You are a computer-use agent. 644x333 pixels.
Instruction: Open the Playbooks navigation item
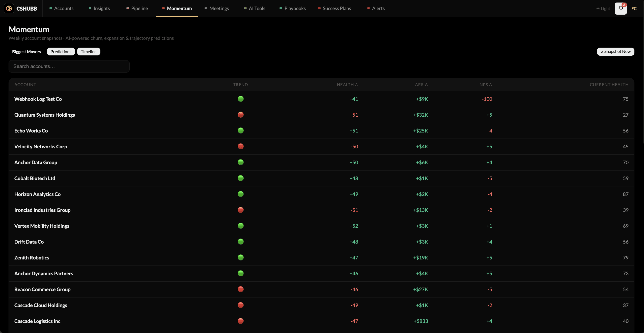293,8
